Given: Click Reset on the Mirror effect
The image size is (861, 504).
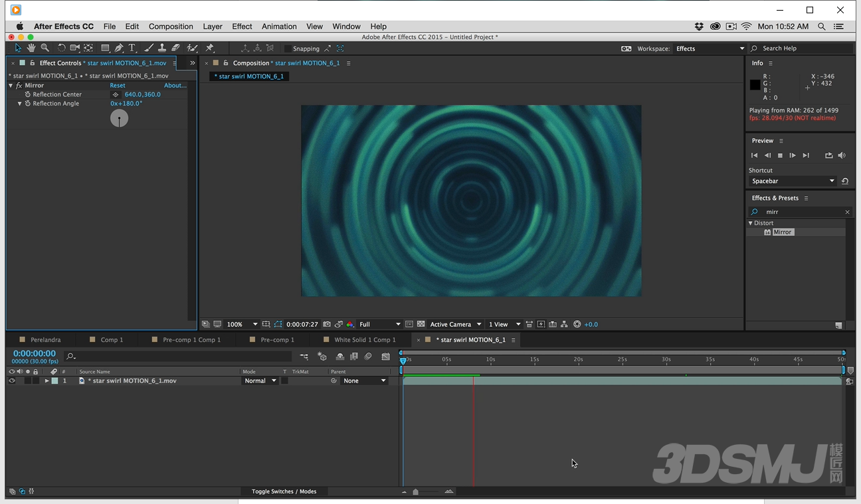Looking at the screenshot, I should pyautogui.click(x=118, y=86).
